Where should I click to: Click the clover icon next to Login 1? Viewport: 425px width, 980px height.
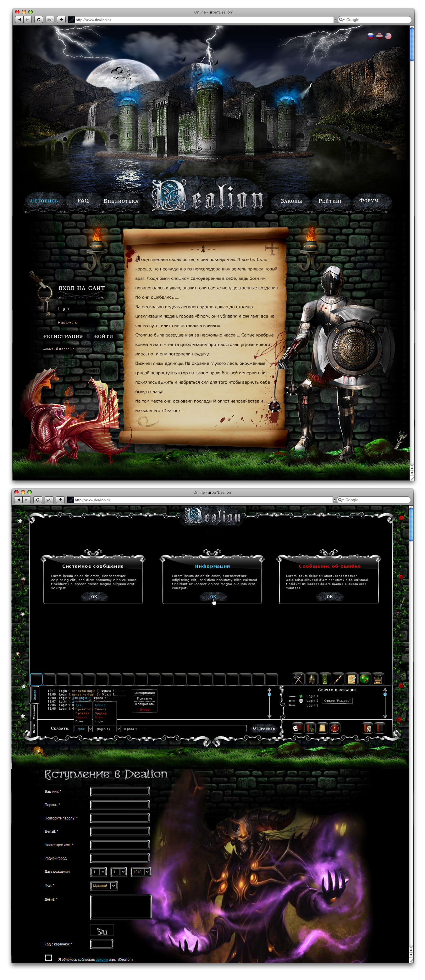(301, 696)
